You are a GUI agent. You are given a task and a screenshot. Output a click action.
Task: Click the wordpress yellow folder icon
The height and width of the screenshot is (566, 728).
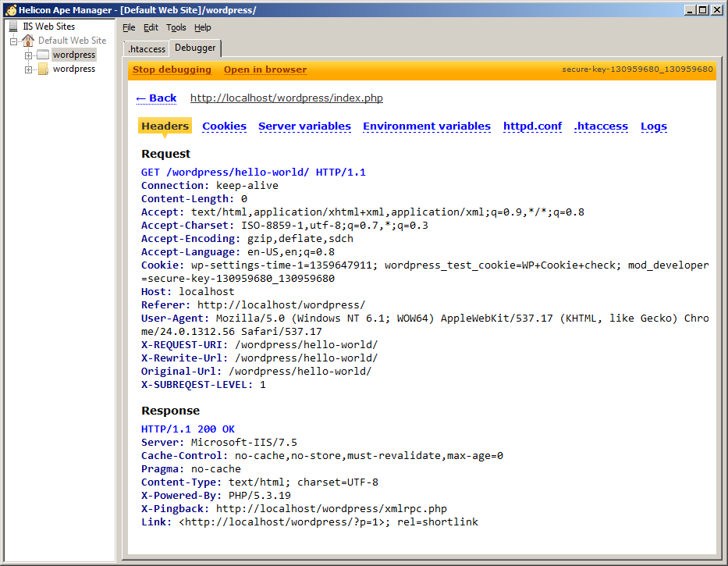43,69
